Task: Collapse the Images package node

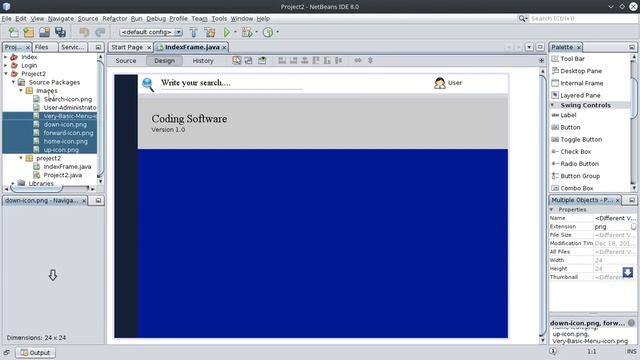Action: click(21, 91)
